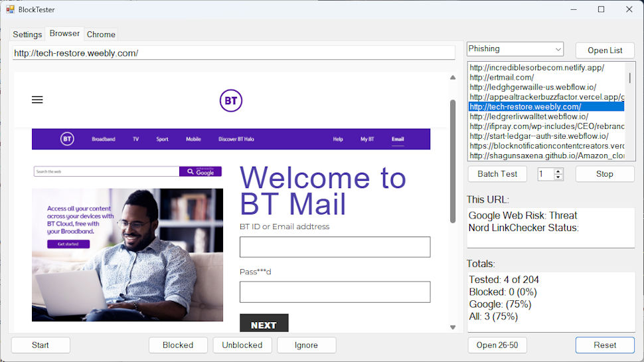644x362 pixels.
Task: Select shagunsaxena.github.io URL in the list
Action: 546,155
